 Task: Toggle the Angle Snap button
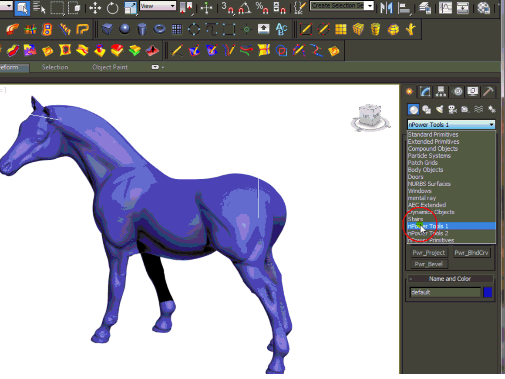(x=245, y=8)
